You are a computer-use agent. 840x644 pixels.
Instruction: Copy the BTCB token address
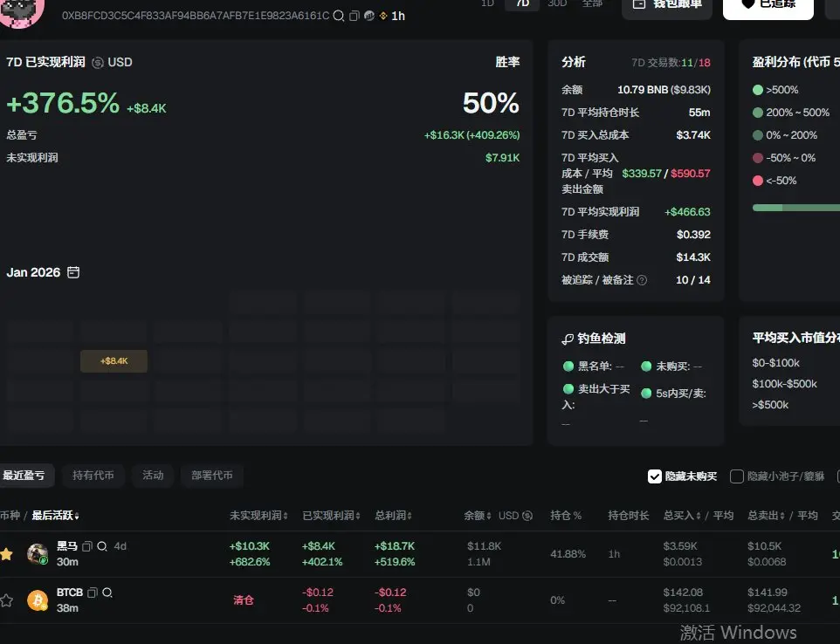point(93,592)
